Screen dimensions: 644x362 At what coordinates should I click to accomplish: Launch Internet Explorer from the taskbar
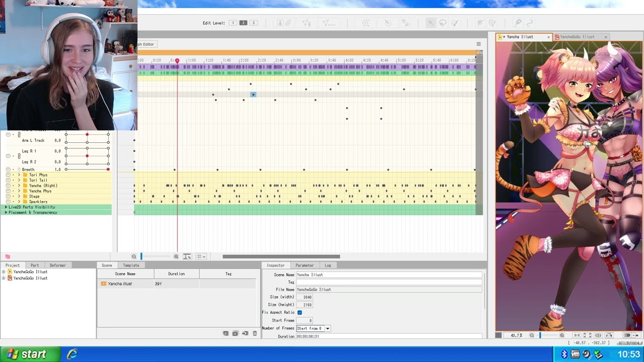coord(72,354)
